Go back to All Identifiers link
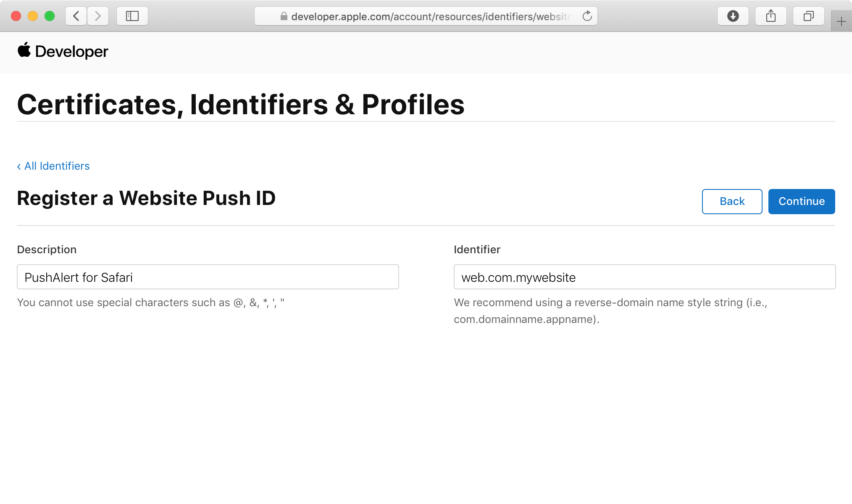Viewport: 852px width, 504px height. 53,166
